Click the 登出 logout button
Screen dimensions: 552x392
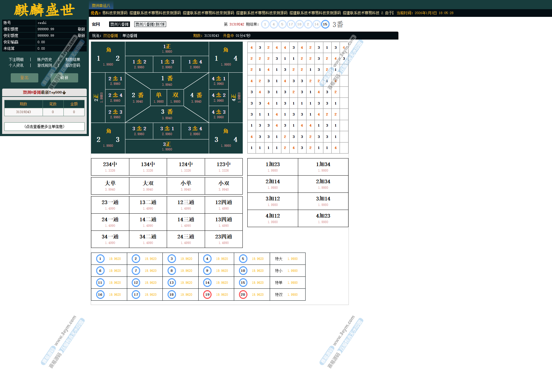click(x=25, y=78)
